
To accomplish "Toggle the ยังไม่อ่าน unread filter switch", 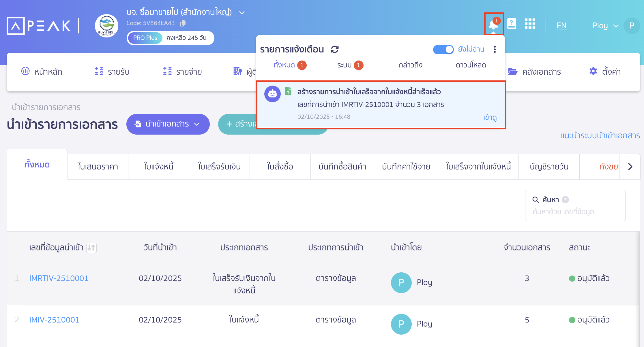I will (443, 49).
